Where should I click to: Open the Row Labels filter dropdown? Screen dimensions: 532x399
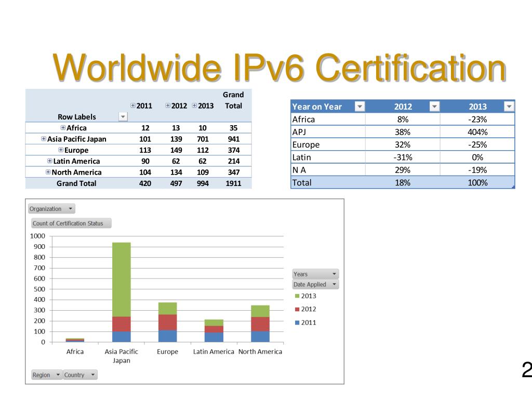click(x=123, y=117)
